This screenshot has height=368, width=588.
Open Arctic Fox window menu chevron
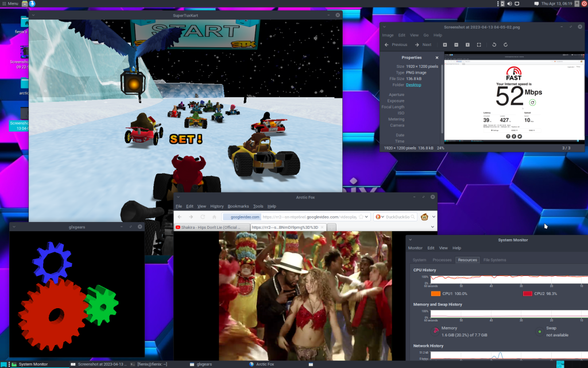pos(179,197)
